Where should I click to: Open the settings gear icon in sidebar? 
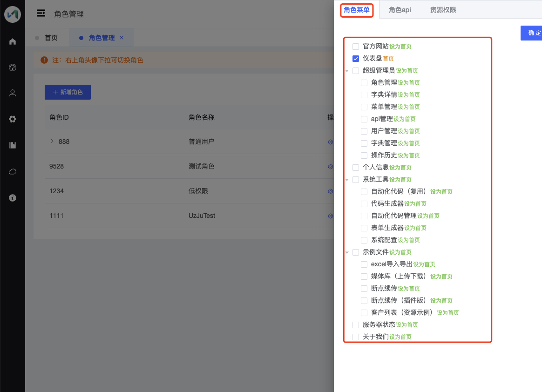(13, 119)
